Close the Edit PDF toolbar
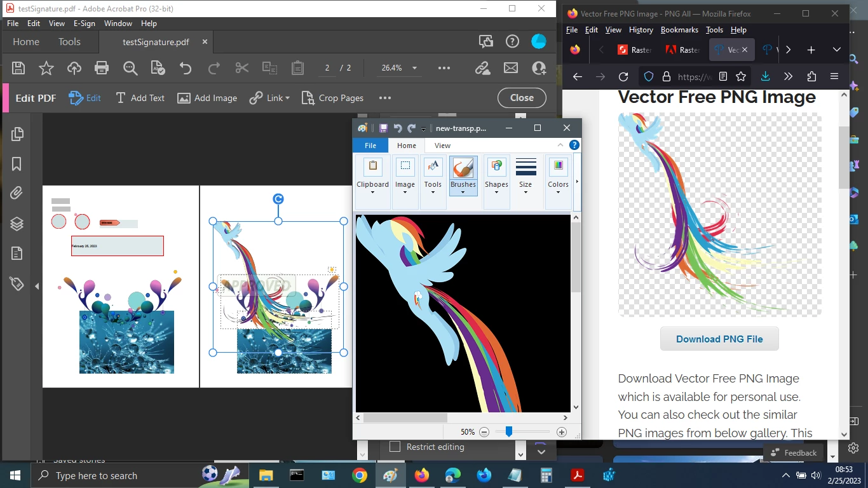The width and height of the screenshot is (868, 488). [522, 98]
